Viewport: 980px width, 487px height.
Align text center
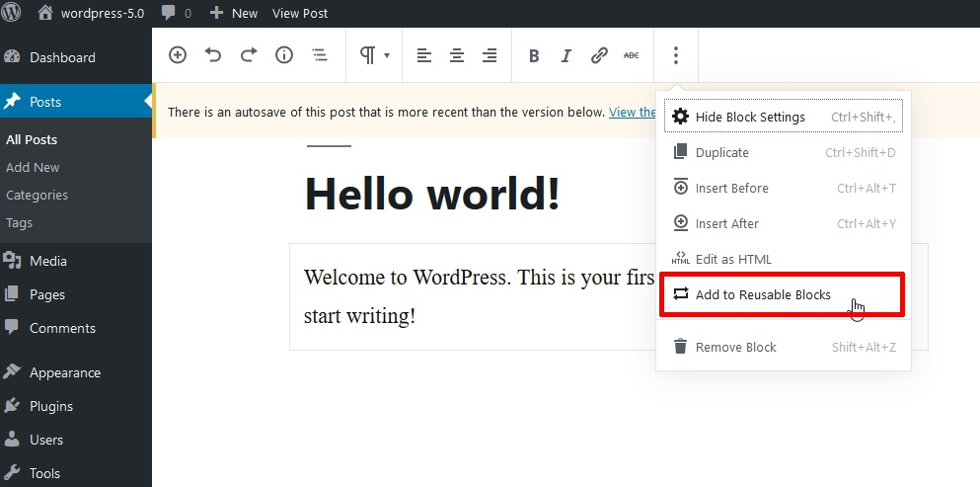point(457,55)
